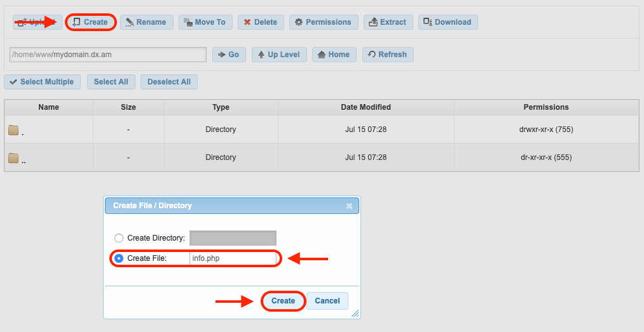Screen dimensions: 644x332
Task: Enable Select Multiple mode
Action: (x=41, y=82)
